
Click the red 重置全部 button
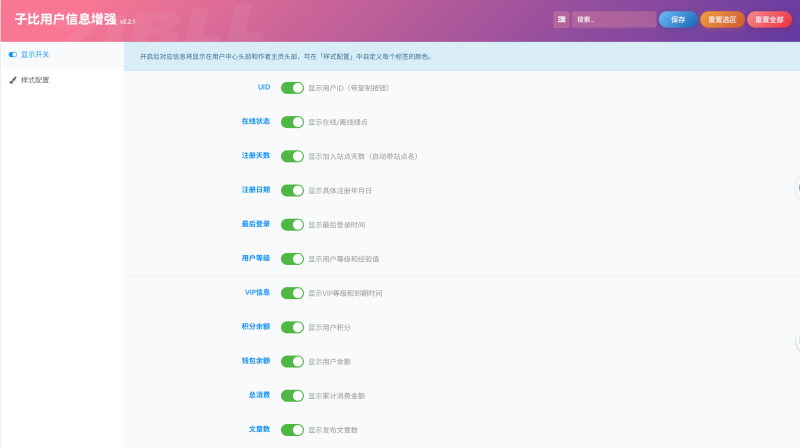tap(769, 19)
